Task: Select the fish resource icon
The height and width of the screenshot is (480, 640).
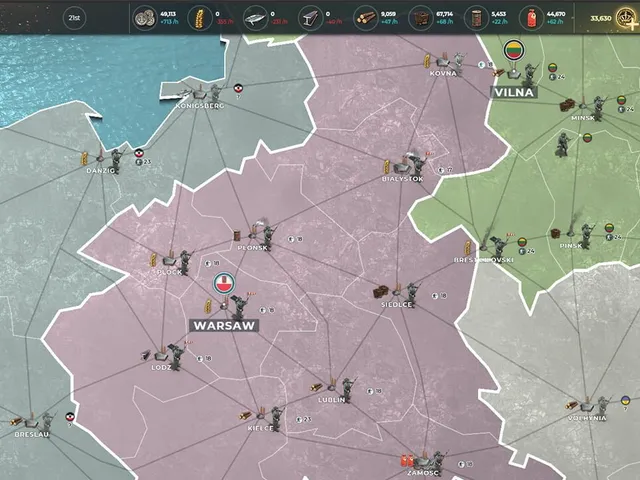Action: coord(255,18)
